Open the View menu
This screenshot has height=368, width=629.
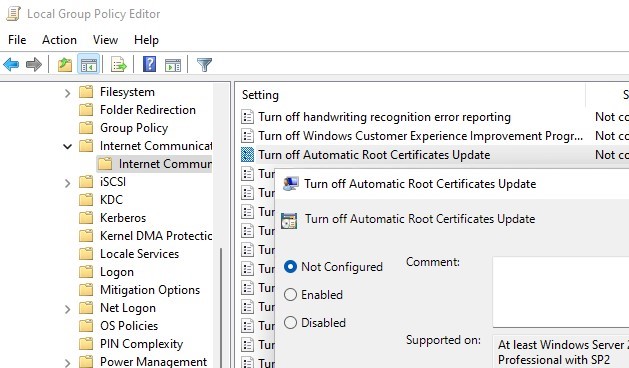106,40
